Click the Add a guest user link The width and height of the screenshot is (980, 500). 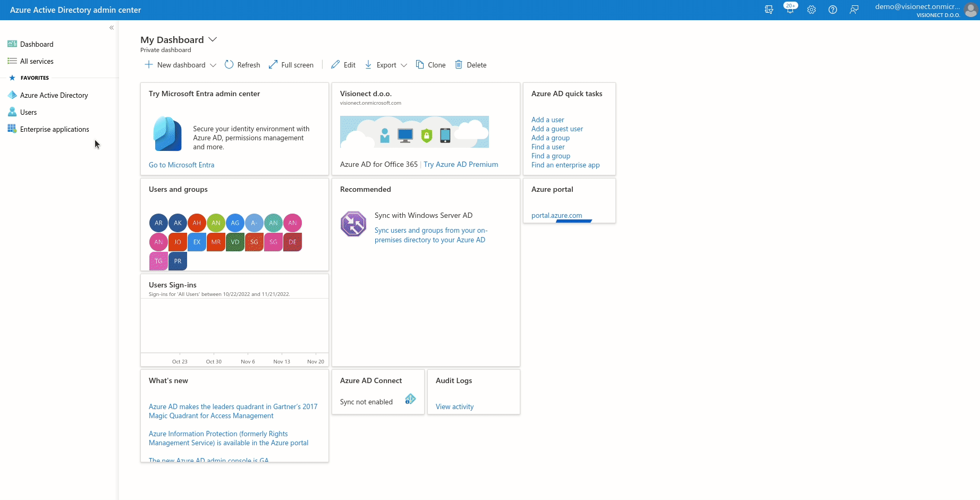[x=557, y=129]
